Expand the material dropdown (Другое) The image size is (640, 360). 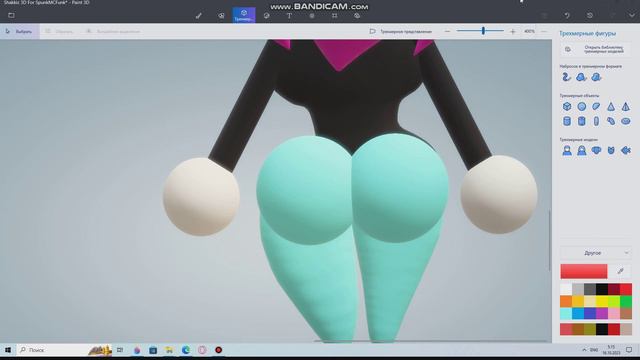pos(596,253)
